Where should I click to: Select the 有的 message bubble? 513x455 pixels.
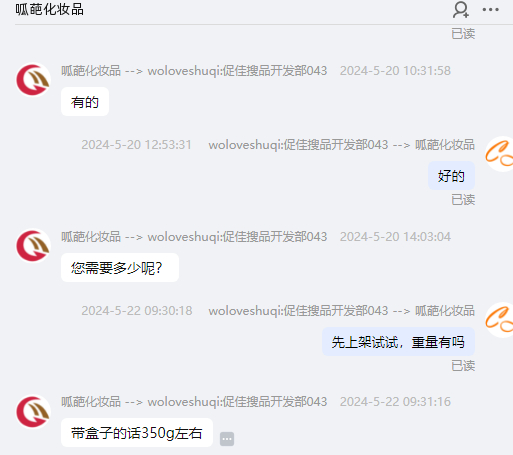point(85,102)
